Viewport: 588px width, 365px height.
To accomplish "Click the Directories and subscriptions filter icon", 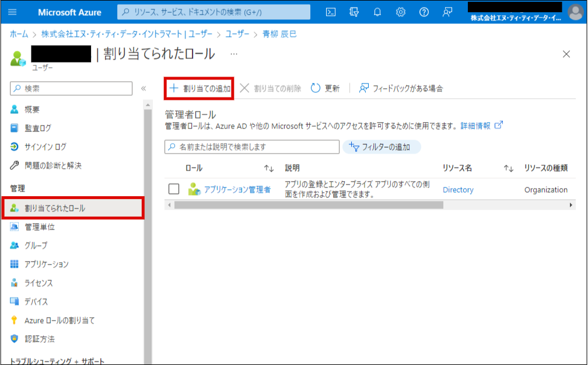I will 354,12.
